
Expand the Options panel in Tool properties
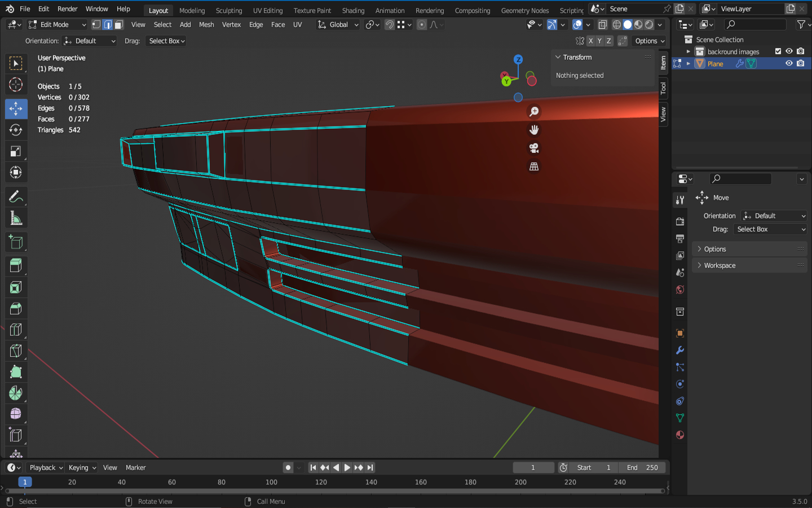point(749,249)
